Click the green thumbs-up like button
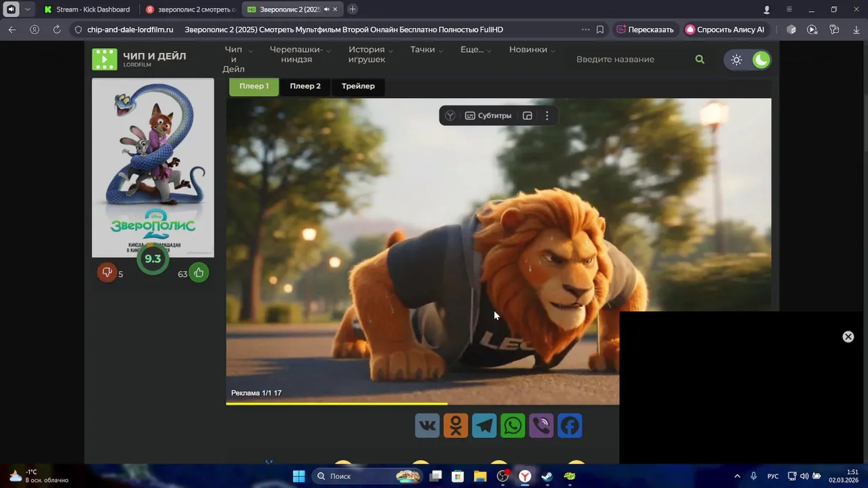This screenshot has width=868, height=488. [199, 272]
